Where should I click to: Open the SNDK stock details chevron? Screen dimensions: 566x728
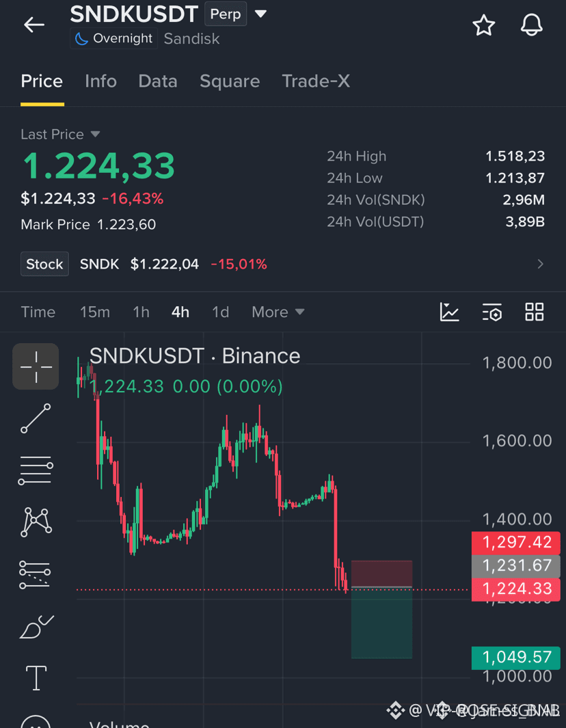click(x=540, y=264)
